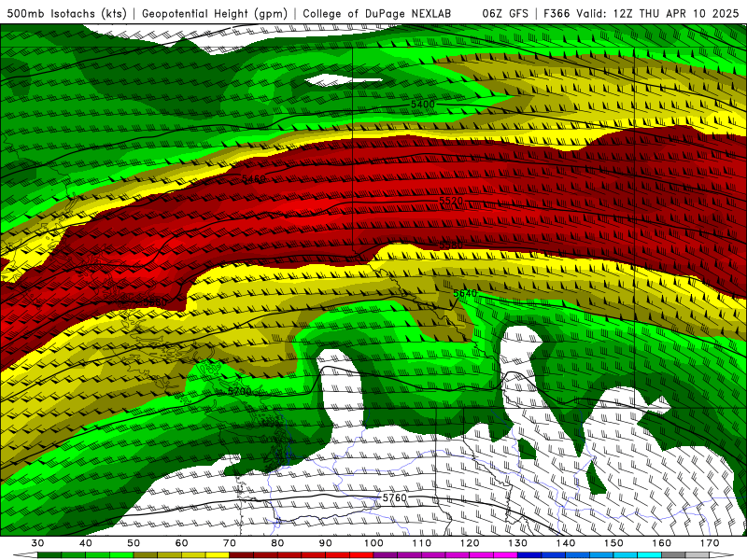
Task: Click the 30 label on the colorbar
Action: pos(37,543)
